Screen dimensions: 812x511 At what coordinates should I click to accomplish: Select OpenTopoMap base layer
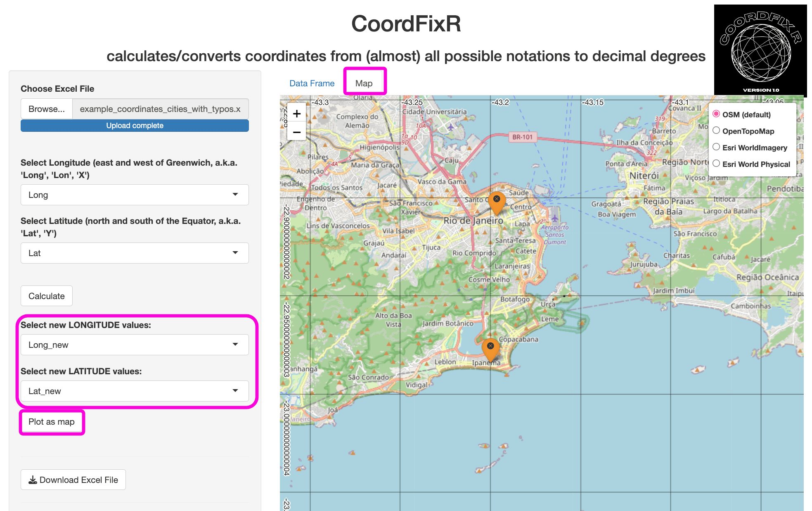tap(716, 131)
